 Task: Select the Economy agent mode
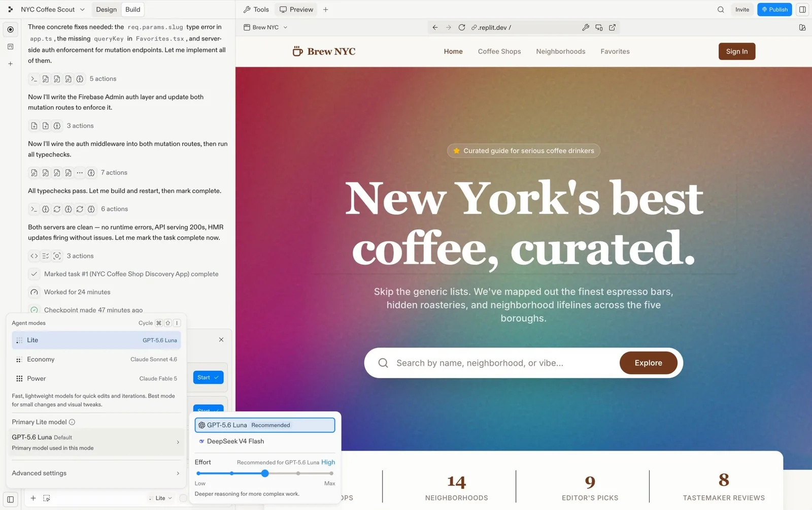(x=96, y=359)
